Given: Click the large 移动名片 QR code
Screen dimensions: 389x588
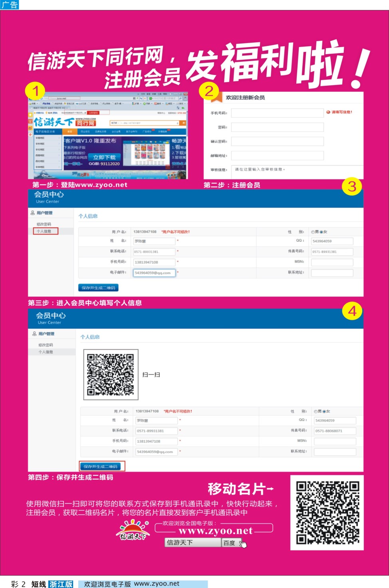Looking at the screenshot, I should point(327,513).
